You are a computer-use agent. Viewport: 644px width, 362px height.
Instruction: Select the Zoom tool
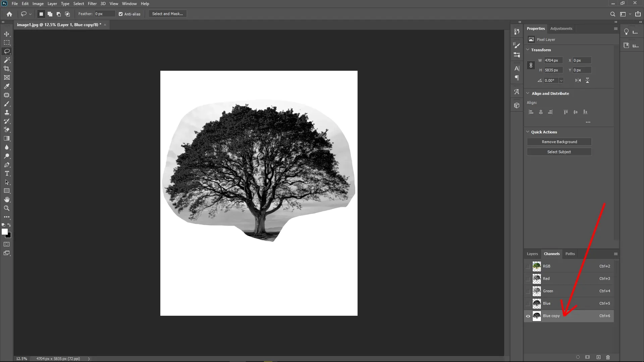(7, 208)
